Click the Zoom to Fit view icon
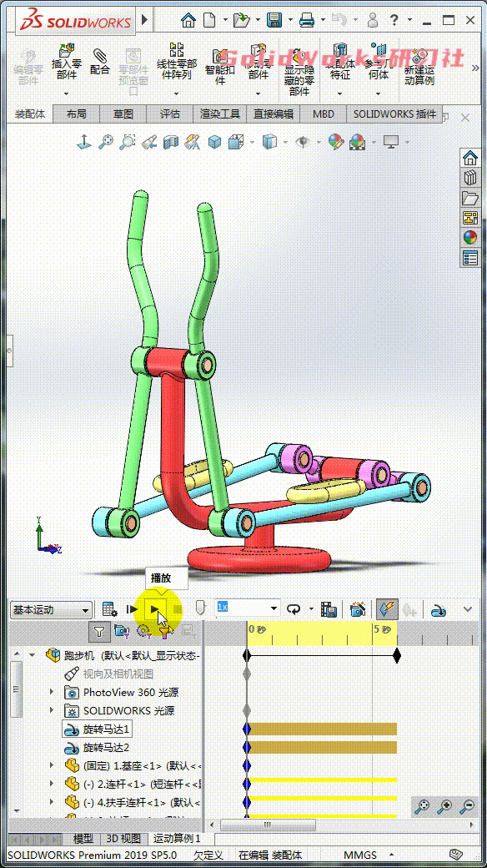The width and height of the screenshot is (487, 868). pos(105,142)
